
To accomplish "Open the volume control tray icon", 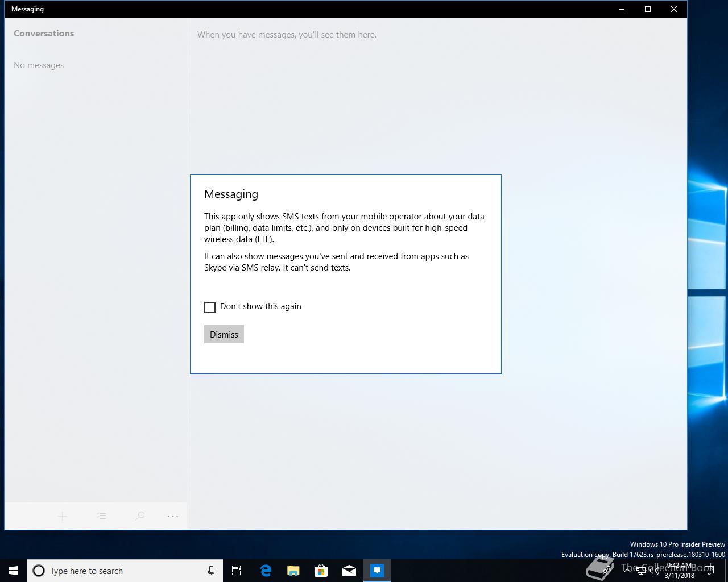I will (x=655, y=571).
